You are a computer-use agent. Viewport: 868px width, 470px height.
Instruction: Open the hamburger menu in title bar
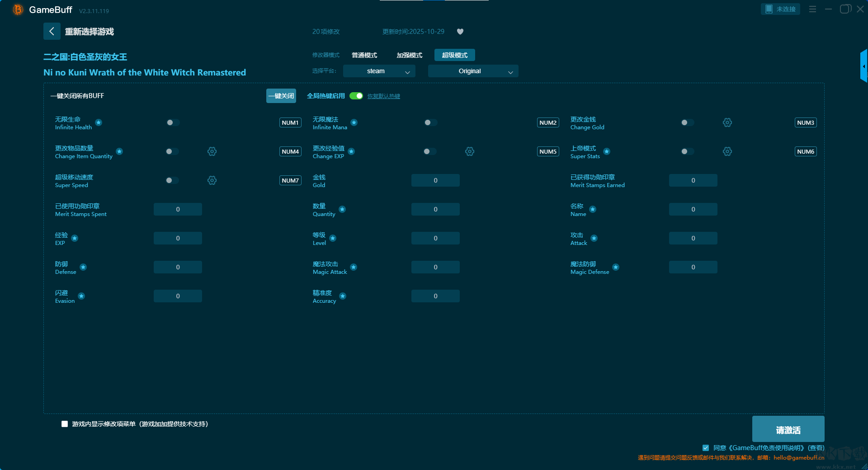[x=812, y=9]
